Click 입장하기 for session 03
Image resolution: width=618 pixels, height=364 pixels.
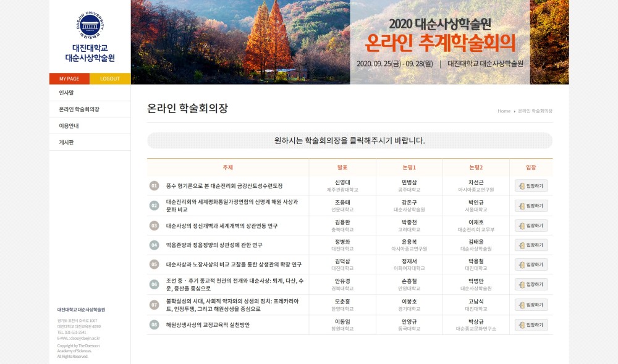pyautogui.click(x=531, y=226)
